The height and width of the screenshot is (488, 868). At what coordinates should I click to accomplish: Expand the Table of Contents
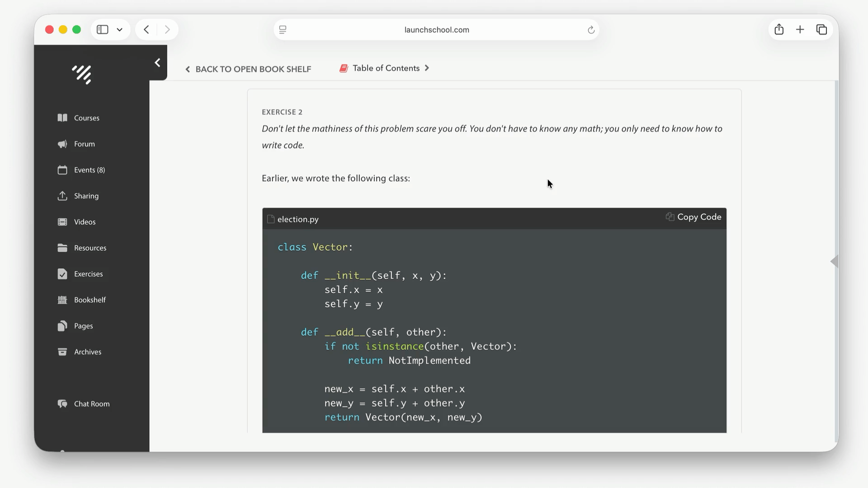(386, 68)
